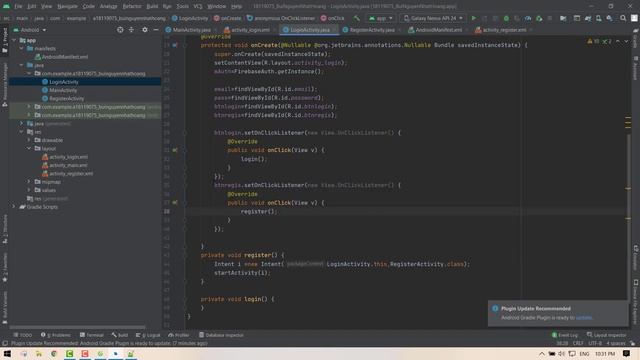
Task: Toggle the Resource Manager side tab
Action: point(4,84)
